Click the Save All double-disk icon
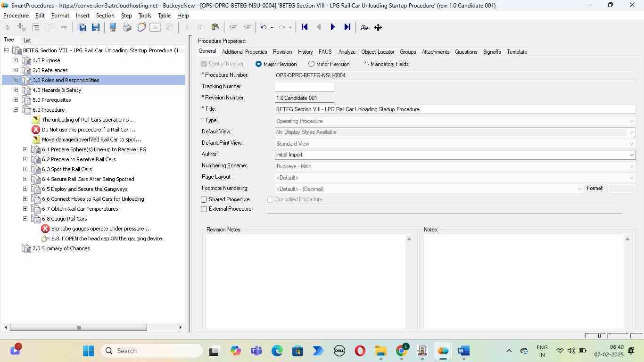The height and width of the screenshot is (362, 644). coord(82,27)
